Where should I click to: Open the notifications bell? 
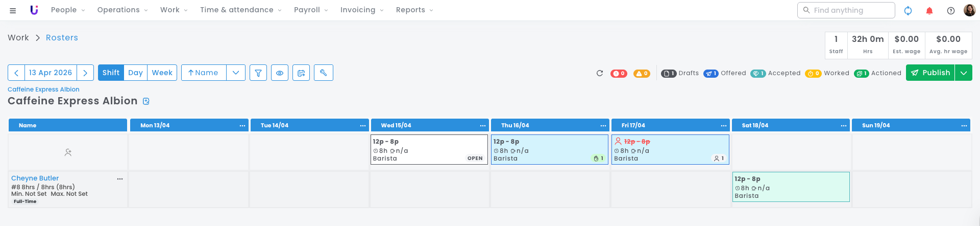929,10
